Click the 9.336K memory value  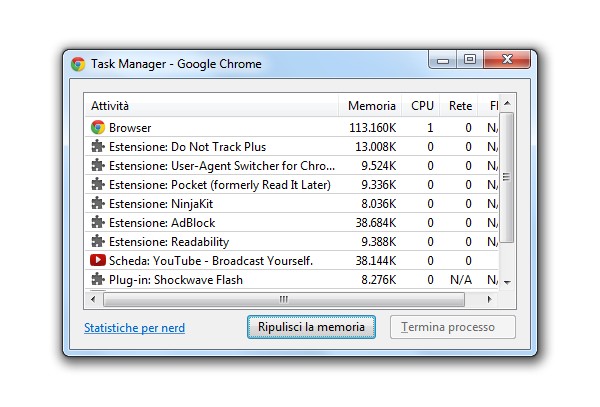379,185
